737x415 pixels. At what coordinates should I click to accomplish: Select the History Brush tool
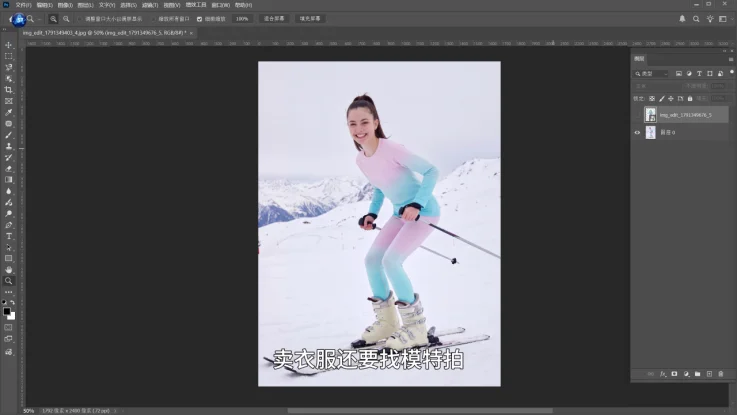(x=8, y=157)
